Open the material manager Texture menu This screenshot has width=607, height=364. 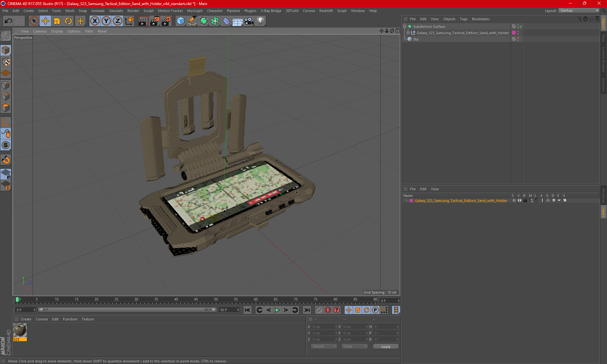[x=88, y=319]
